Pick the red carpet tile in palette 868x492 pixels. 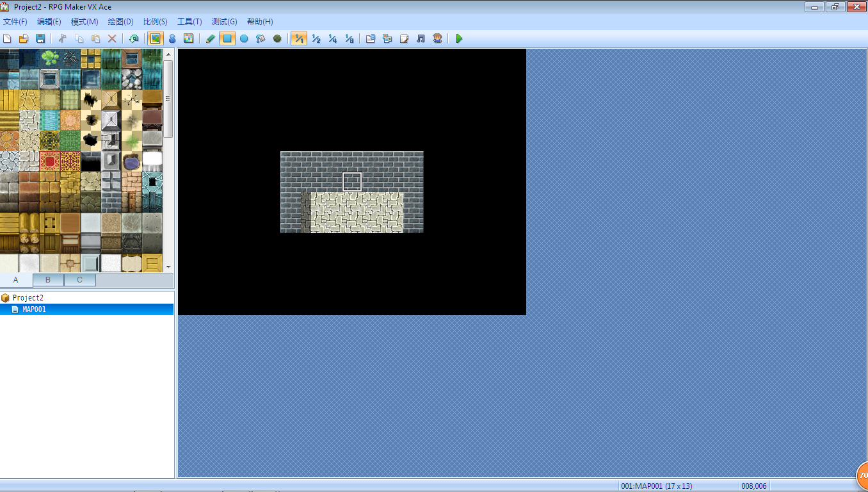pyautogui.click(x=50, y=161)
